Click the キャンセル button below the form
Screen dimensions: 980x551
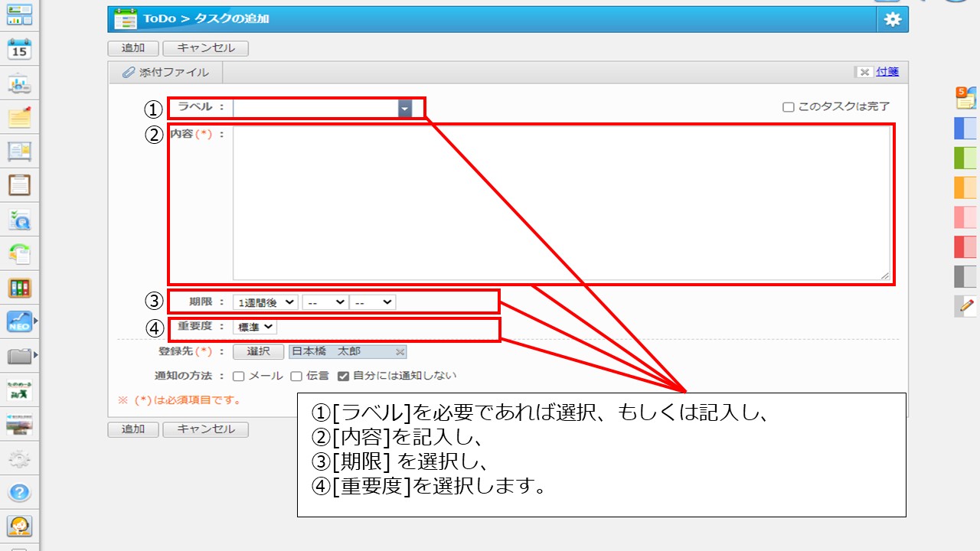pyautogui.click(x=206, y=429)
